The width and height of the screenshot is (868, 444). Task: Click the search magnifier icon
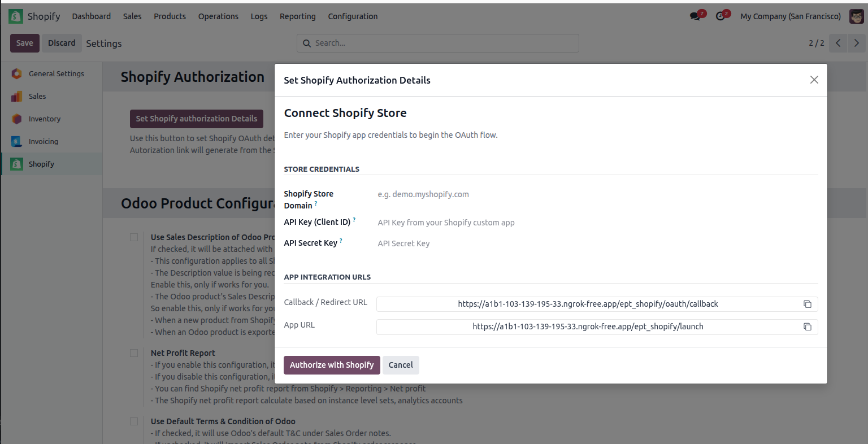pos(307,43)
